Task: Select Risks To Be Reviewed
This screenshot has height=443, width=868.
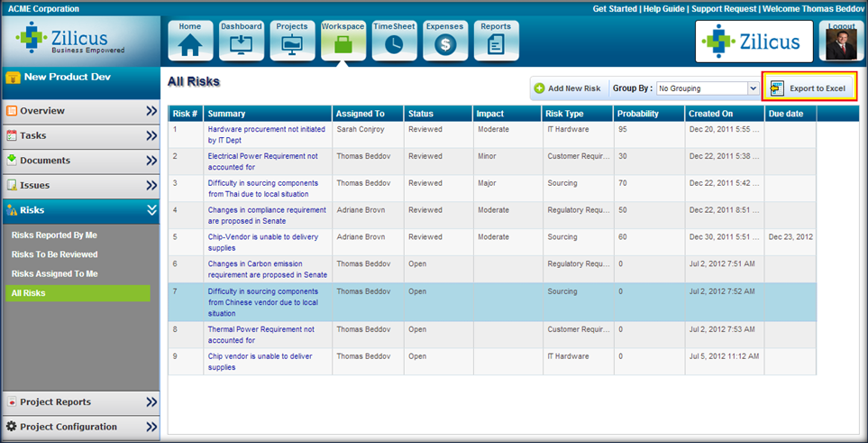Action: pyautogui.click(x=55, y=254)
